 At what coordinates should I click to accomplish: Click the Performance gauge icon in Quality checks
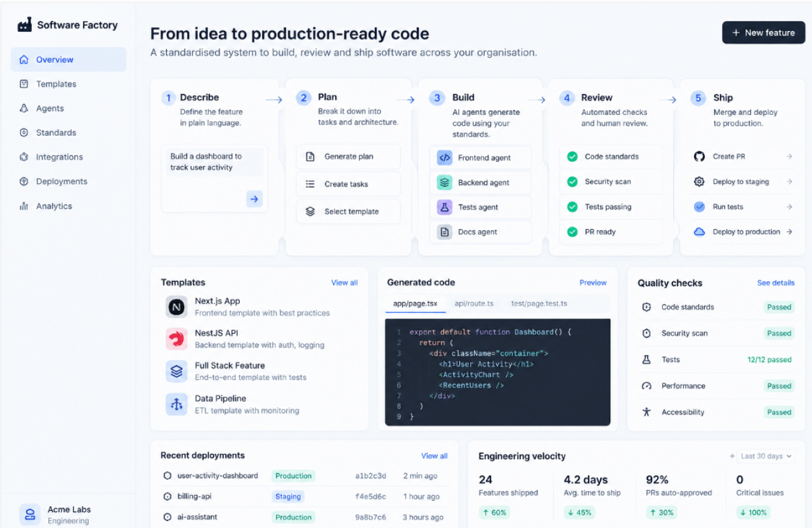(646, 386)
